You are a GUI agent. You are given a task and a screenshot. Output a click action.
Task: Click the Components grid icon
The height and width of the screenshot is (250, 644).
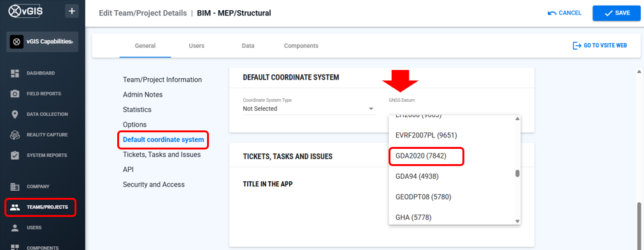pyautogui.click(x=15, y=247)
